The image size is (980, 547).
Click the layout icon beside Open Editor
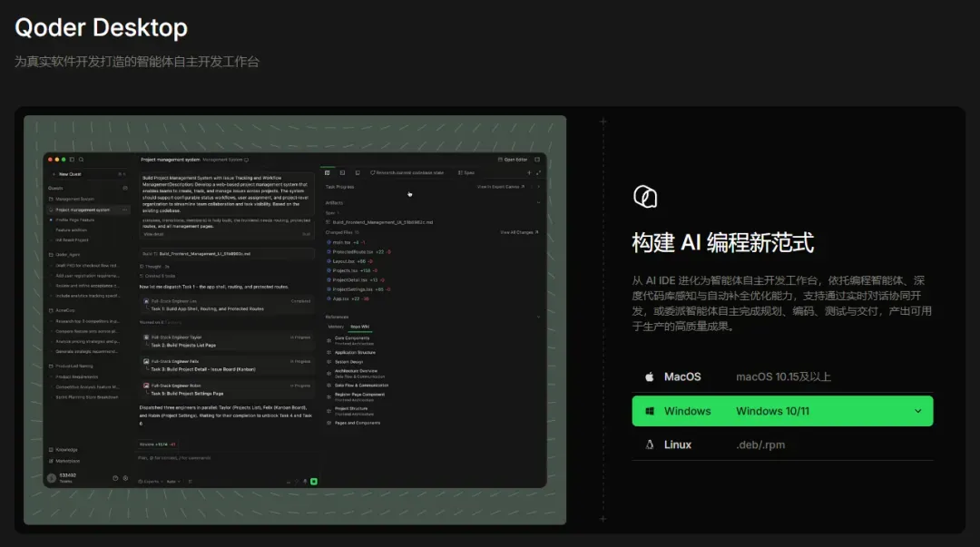pos(537,160)
